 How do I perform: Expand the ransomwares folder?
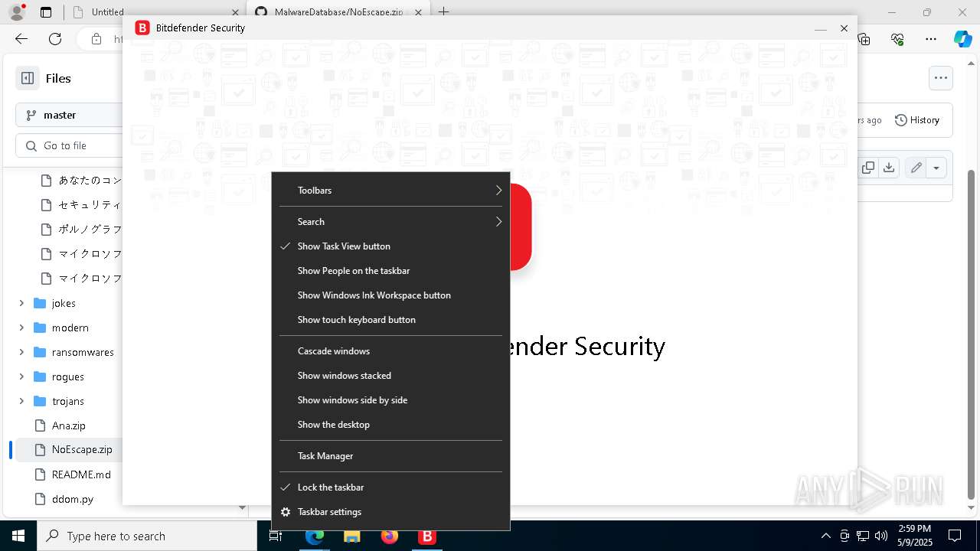pyautogui.click(x=21, y=352)
